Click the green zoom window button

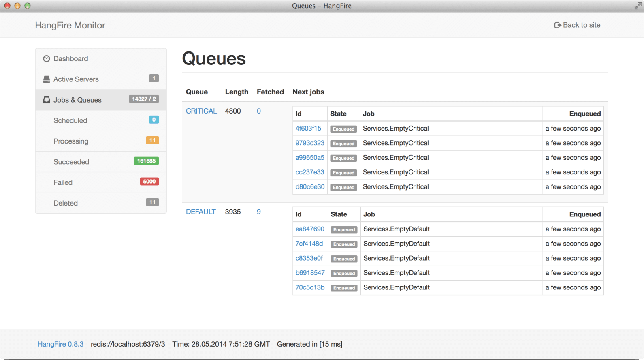pos(28,6)
